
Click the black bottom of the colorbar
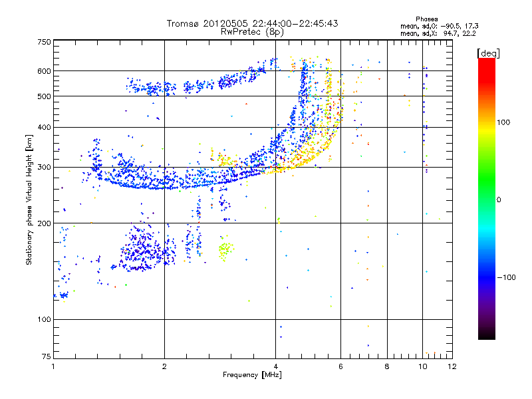click(x=487, y=334)
